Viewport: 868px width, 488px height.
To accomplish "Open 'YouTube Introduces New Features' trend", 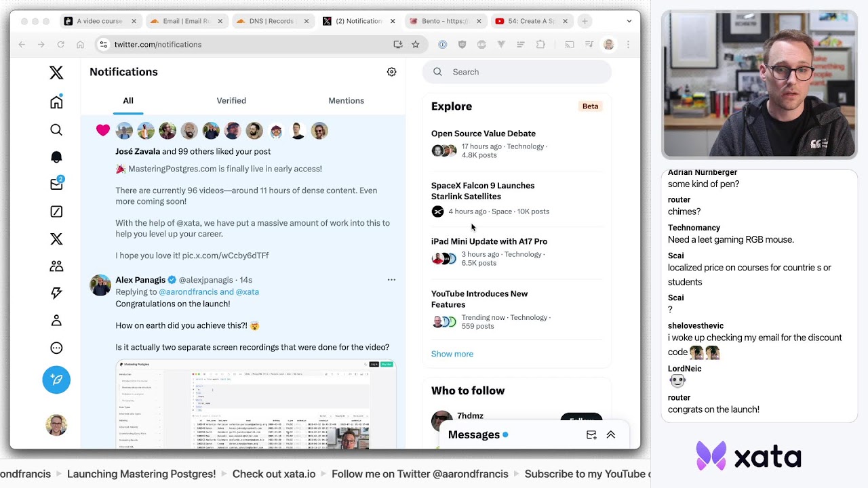I will [x=479, y=299].
